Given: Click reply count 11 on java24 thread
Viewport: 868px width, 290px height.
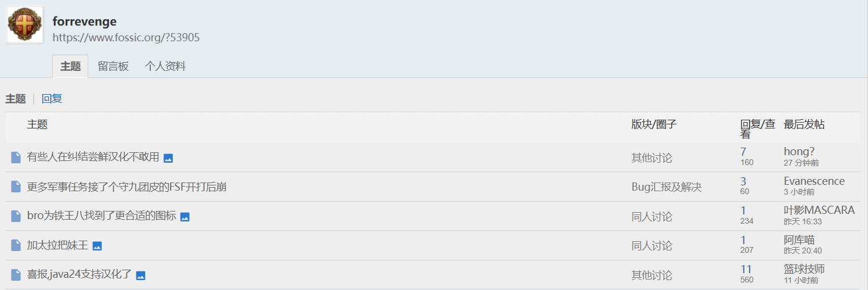Looking at the screenshot, I should [746, 269].
